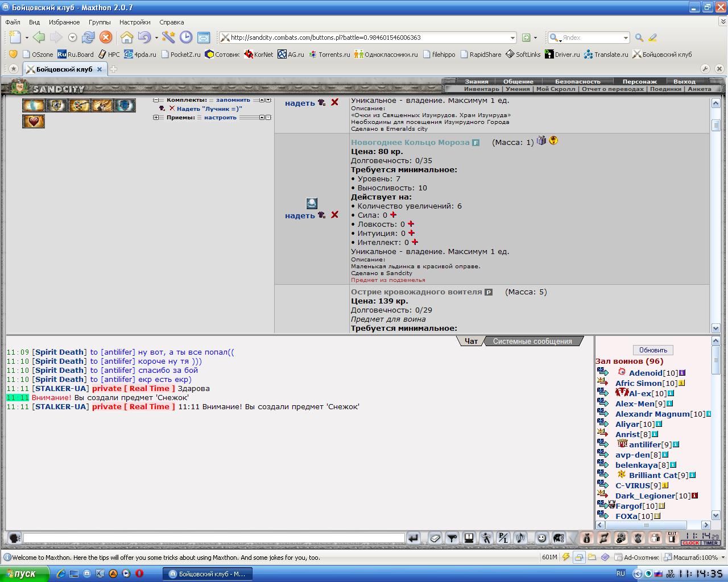Click the P/L icon in chat toolbar
Viewport: 728px width, 582px height.
[x=503, y=538]
